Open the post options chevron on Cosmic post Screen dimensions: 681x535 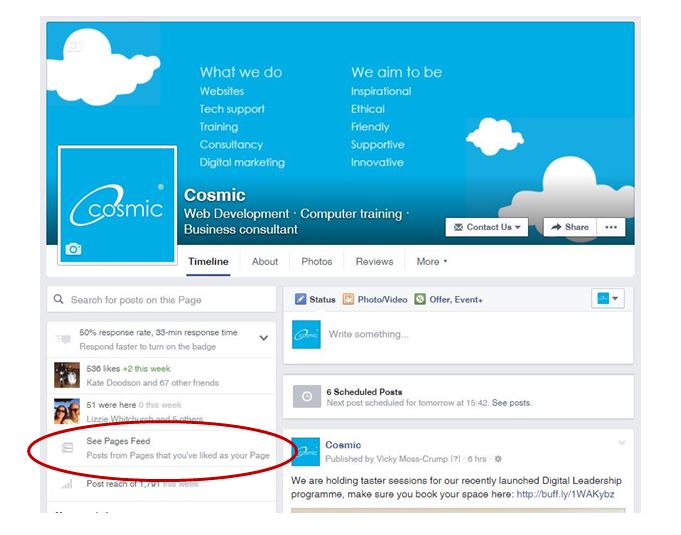(x=621, y=443)
